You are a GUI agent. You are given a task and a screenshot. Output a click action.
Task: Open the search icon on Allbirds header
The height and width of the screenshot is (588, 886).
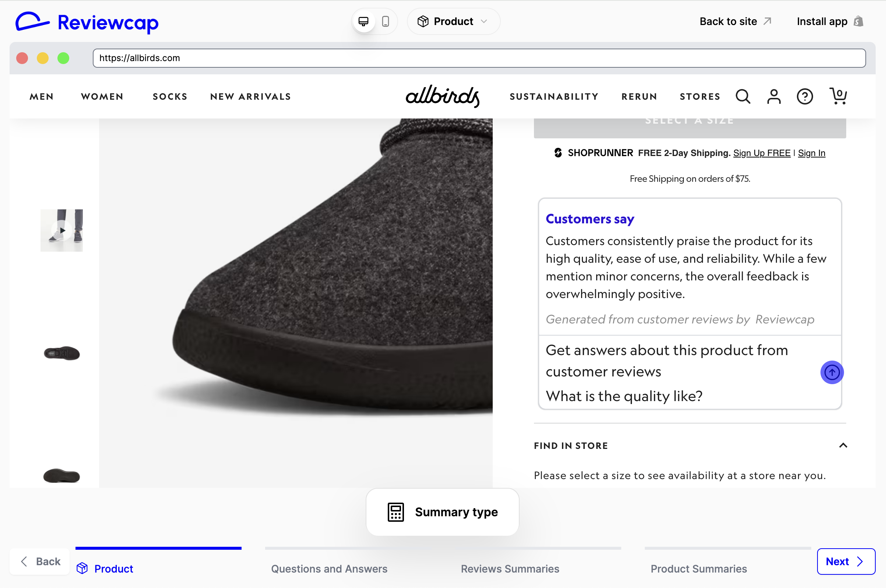tap(742, 96)
